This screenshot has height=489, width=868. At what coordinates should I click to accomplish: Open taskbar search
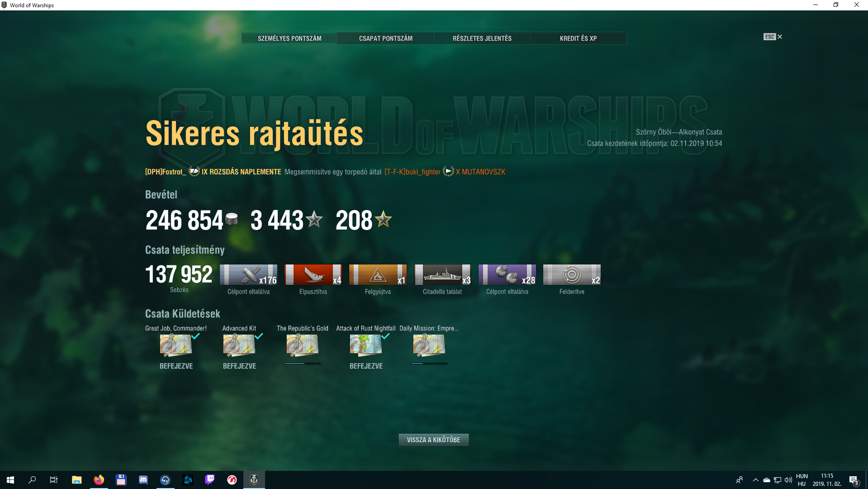click(x=32, y=480)
